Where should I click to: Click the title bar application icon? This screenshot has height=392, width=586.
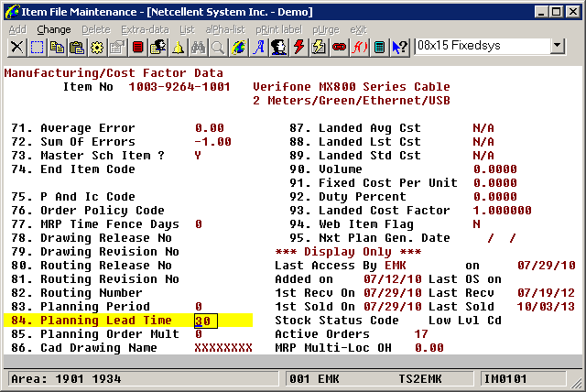pos(13,12)
